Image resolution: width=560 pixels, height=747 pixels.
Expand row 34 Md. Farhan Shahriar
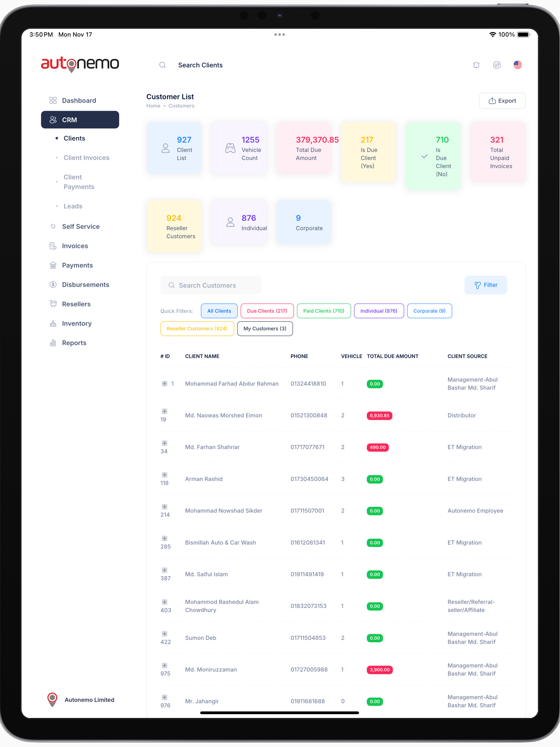[x=165, y=443]
